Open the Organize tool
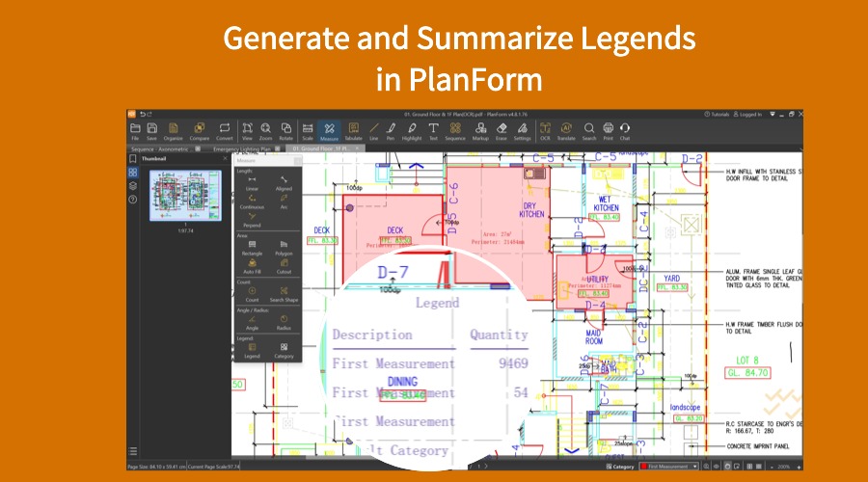Screen dimensions: 868x482 coord(174,132)
